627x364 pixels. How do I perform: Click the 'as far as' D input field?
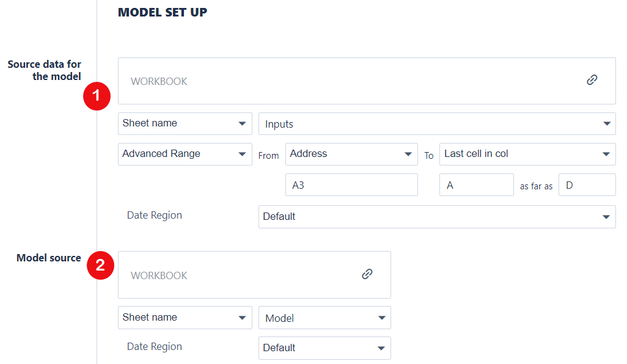(587, 185)
